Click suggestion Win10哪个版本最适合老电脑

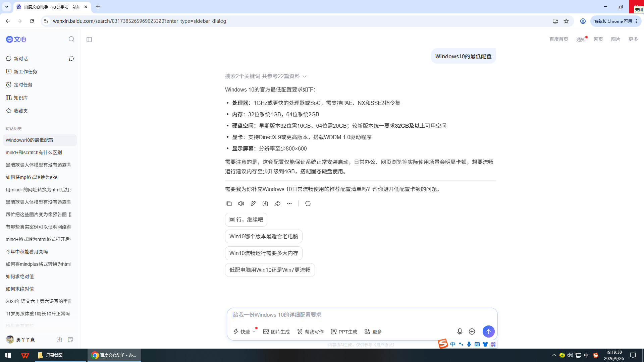tap(264, 236)
